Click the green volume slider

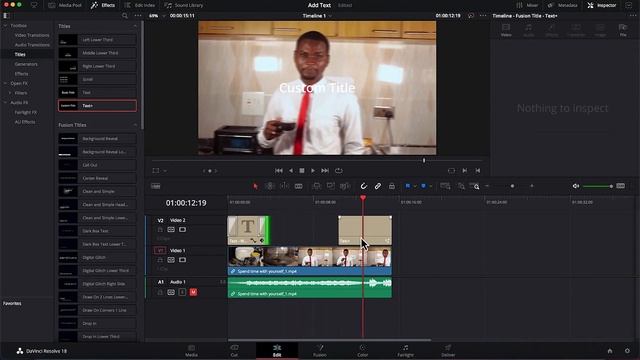(598, 186)
